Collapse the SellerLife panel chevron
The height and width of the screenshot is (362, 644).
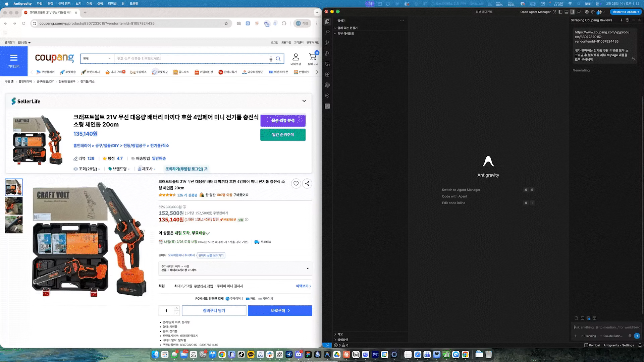[304, 101]
